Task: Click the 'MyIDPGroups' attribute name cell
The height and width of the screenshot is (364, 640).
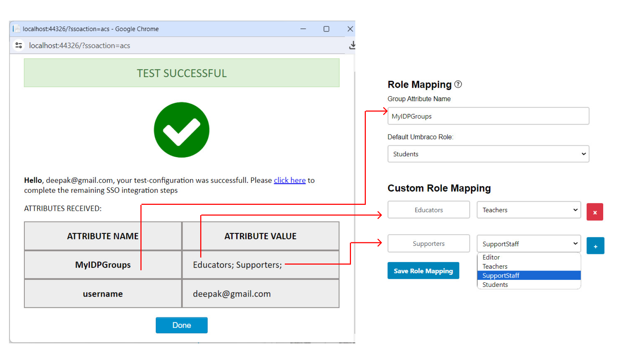Action: pyautogui.click(x=103, y=265)
